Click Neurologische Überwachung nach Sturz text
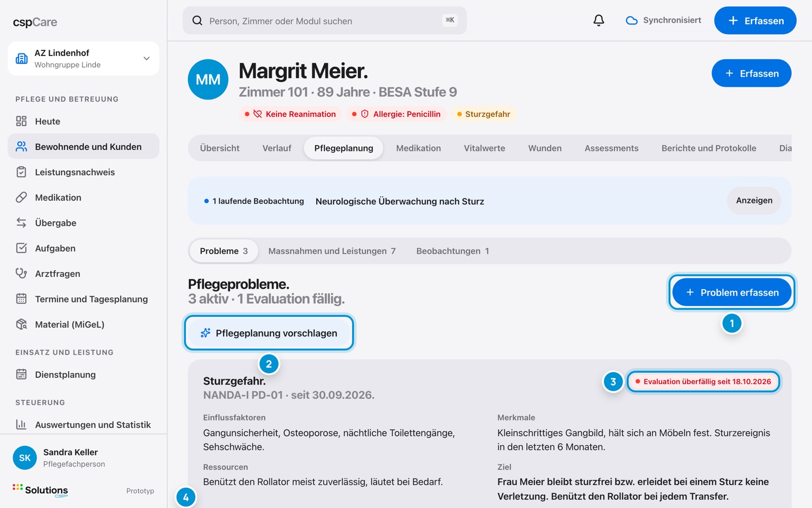 tap(400, 201)
